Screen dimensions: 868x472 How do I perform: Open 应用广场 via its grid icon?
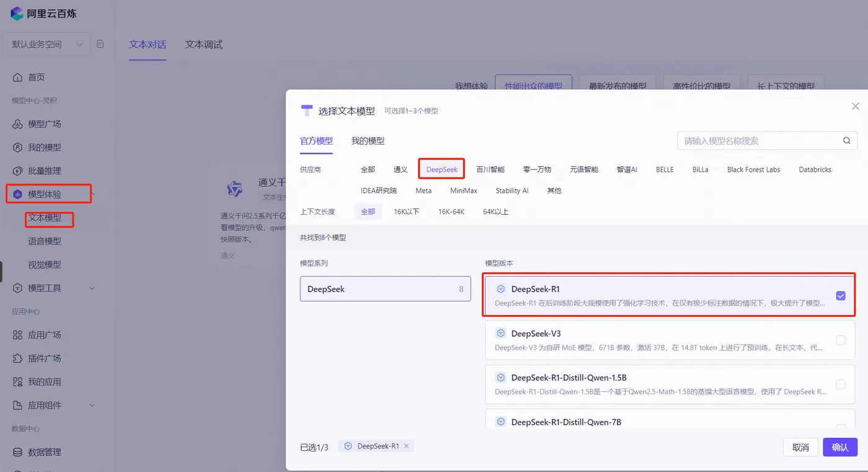pos(17,335)
